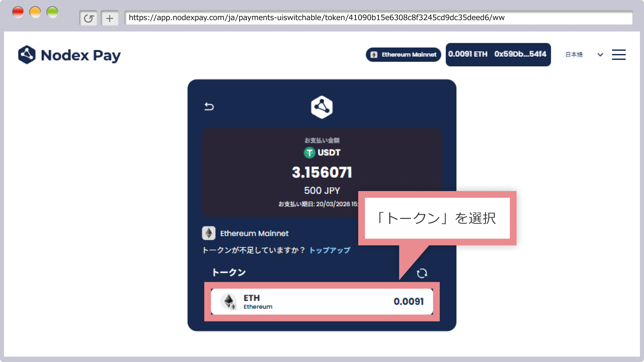Click the ETH diamond icon in the token row
The image size is (644, 362).
[229, 301]
